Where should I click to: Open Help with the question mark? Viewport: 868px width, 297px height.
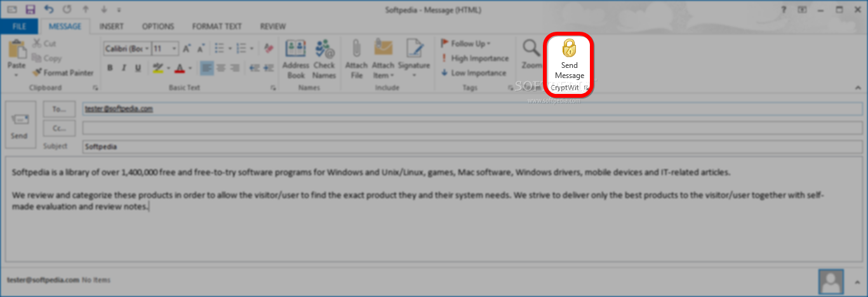click(x=784, y=10)
